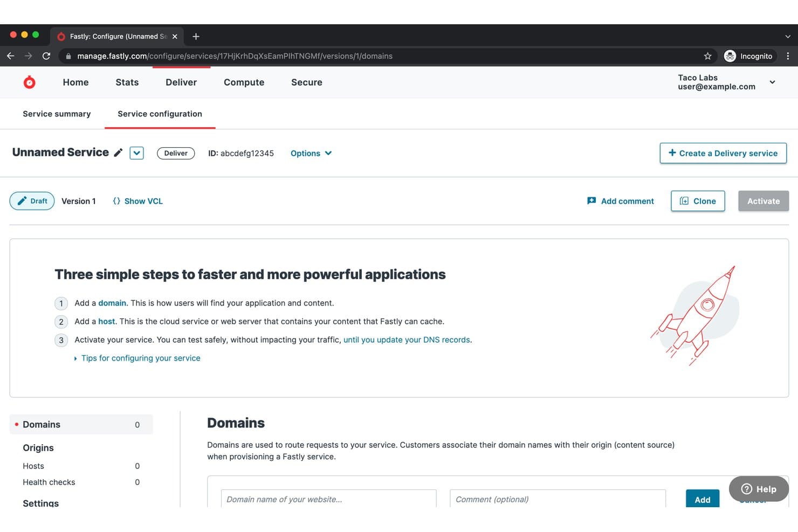Image resolution: width=798 pixels, height=532 pixels.
Task: Open Hosts in the sidebar
Action: [x=81, y=466]
